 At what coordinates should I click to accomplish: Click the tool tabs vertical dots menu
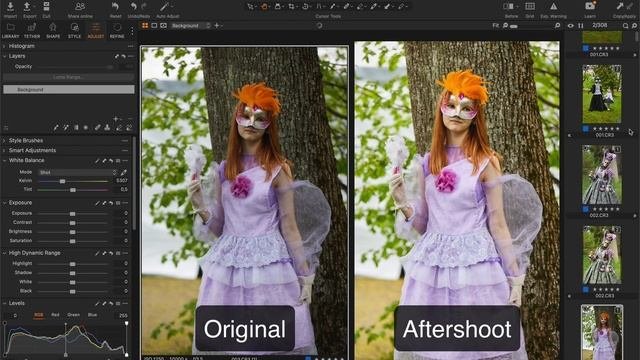click(132, 31)
